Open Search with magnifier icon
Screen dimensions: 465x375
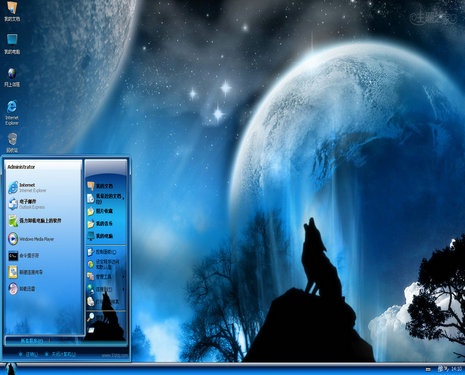100,317
